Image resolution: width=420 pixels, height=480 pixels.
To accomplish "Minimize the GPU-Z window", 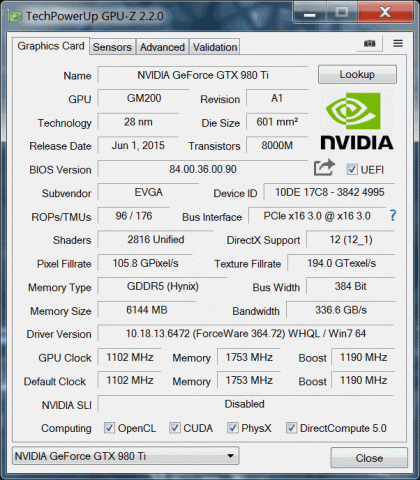I will 310,13.
